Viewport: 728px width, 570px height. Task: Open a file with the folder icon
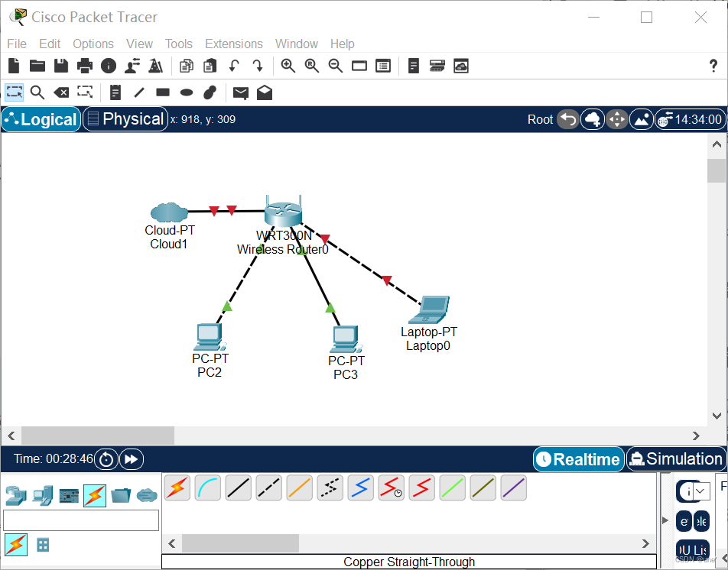[x=37, y=66]
